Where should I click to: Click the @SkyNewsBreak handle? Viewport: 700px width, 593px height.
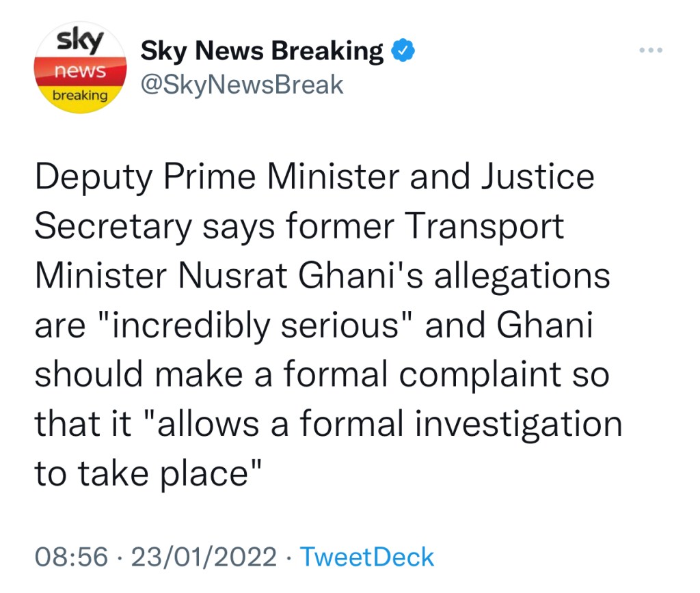pyautogui.click(x=241, y=85)
